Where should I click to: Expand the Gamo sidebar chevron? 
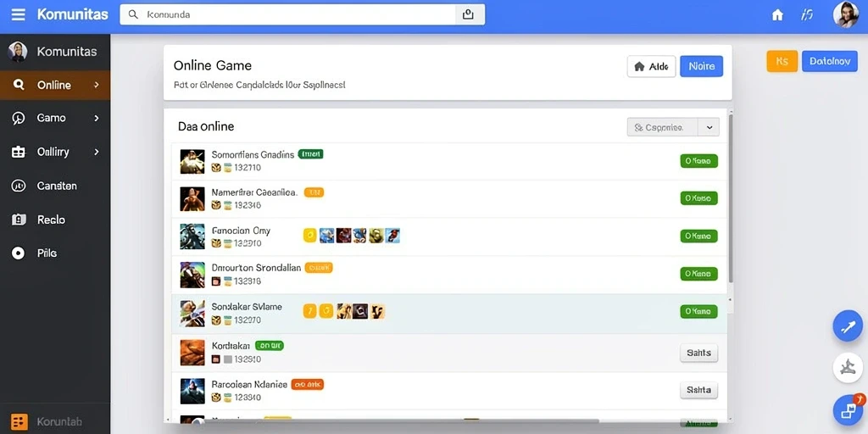click(97, 118)
